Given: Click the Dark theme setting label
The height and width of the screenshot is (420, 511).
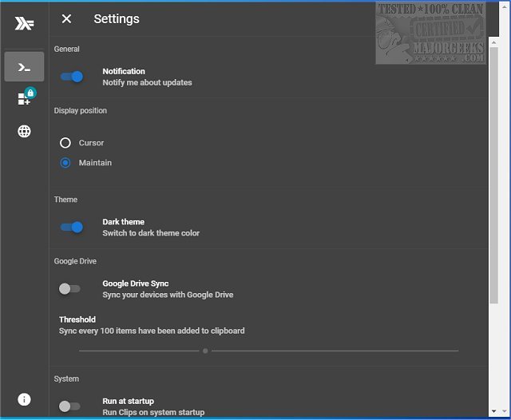Looking at the screenshot, I should [x=123, y=222].
